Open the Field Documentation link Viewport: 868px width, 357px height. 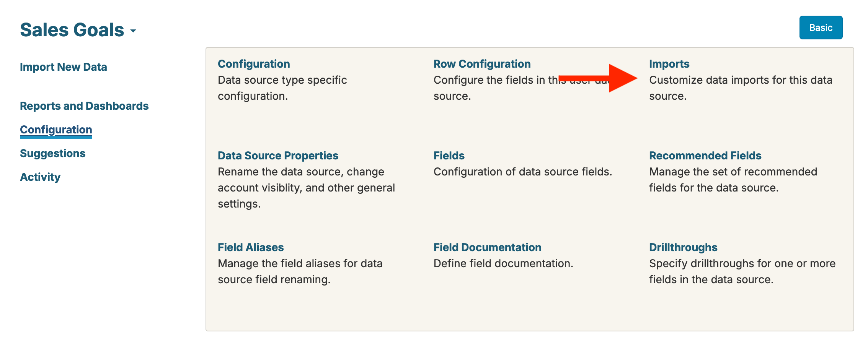click(x=487, y=247)
